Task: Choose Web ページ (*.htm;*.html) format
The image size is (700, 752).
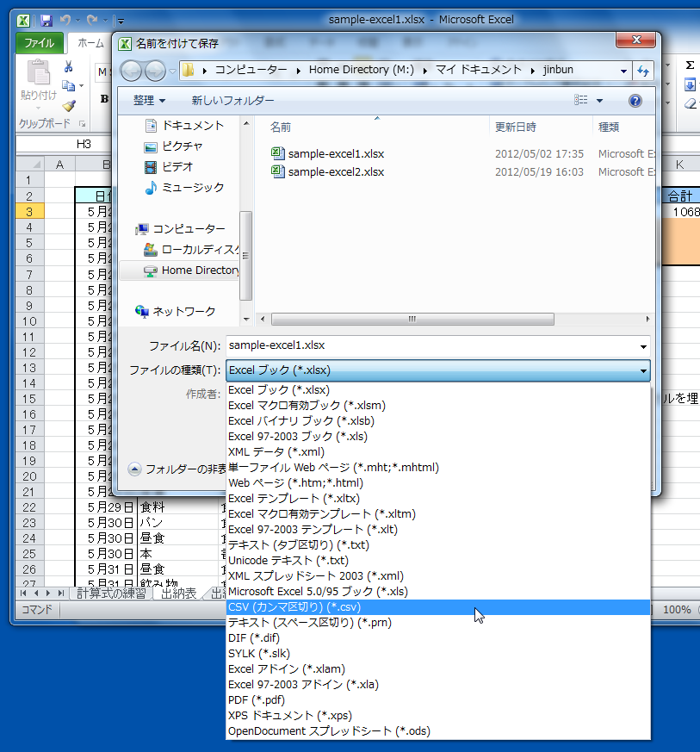Action: click(x=438, y=483)
